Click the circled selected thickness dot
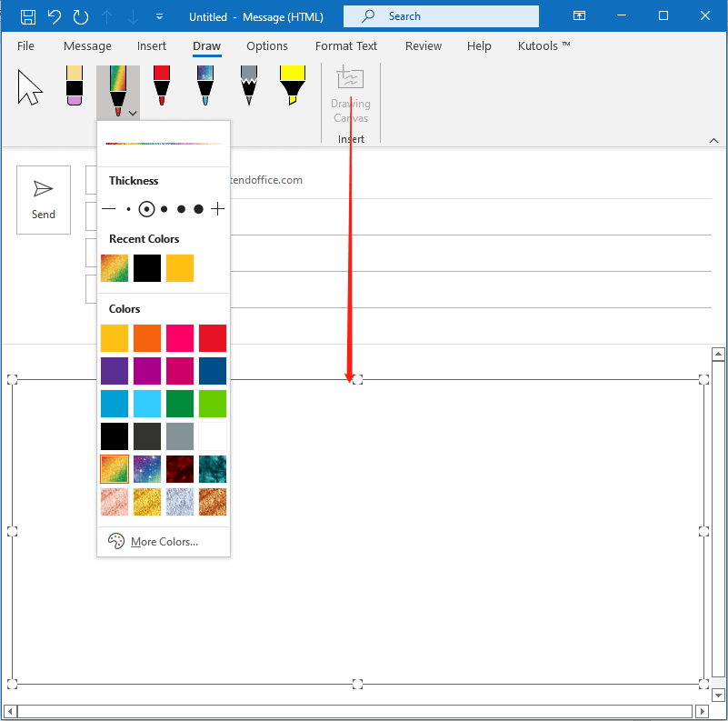Screen dimensions: 728x721 coord(146,209)
